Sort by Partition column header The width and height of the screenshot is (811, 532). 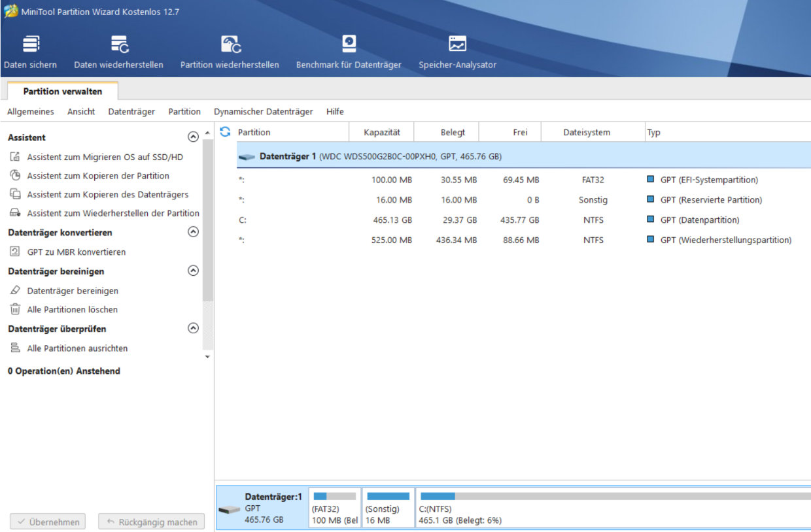[x=291, y=132]
